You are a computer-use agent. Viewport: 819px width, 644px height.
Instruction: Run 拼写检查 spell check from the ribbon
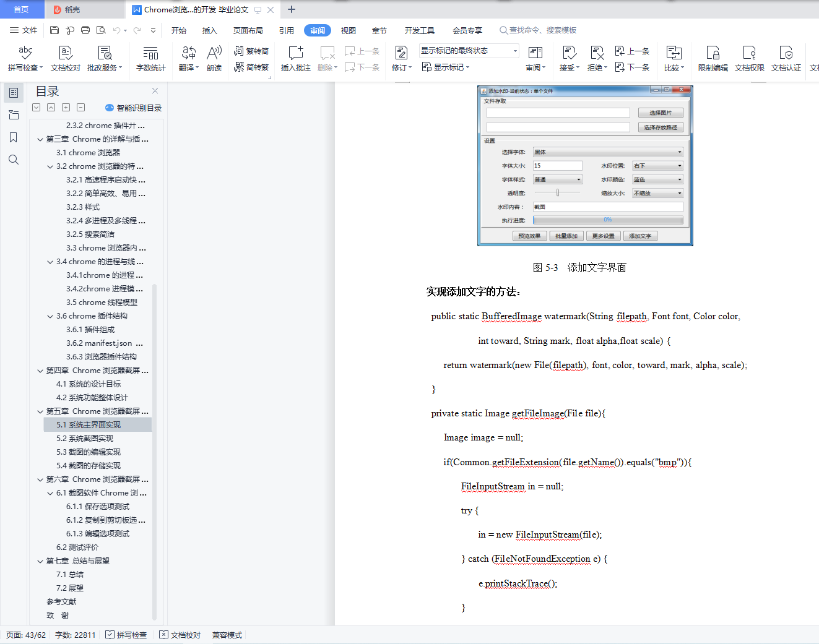point(25,59)
